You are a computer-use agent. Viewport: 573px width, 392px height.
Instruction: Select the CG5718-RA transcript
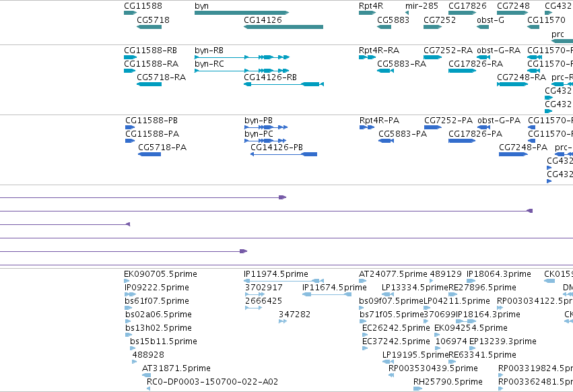click(149, 84)
